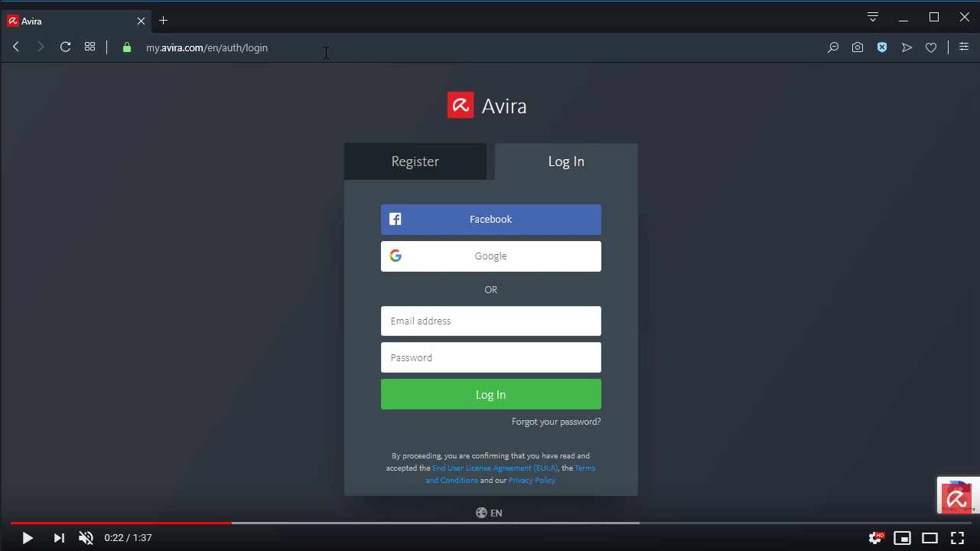Open the easy setup sliders icon

[964, 47]
